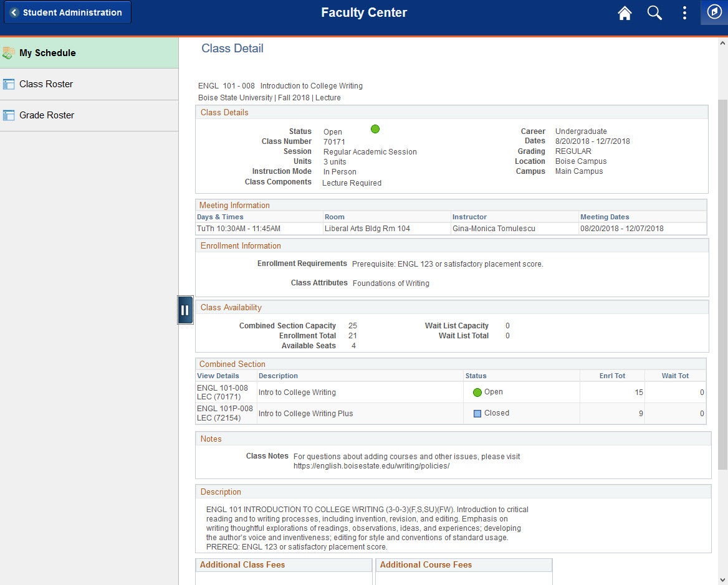Click the scrollbar up arrow

(722, 43)
